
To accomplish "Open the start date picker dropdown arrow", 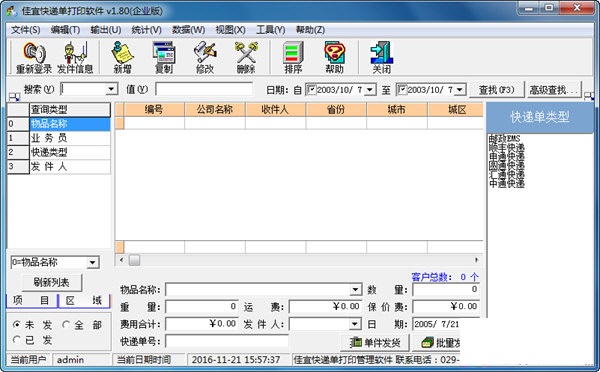I will click(x=370, y=90).
